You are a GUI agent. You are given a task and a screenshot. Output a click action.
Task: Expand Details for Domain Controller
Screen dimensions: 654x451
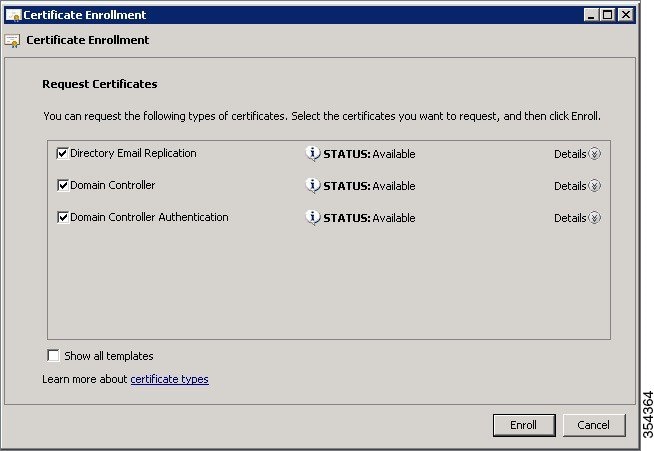577,186
